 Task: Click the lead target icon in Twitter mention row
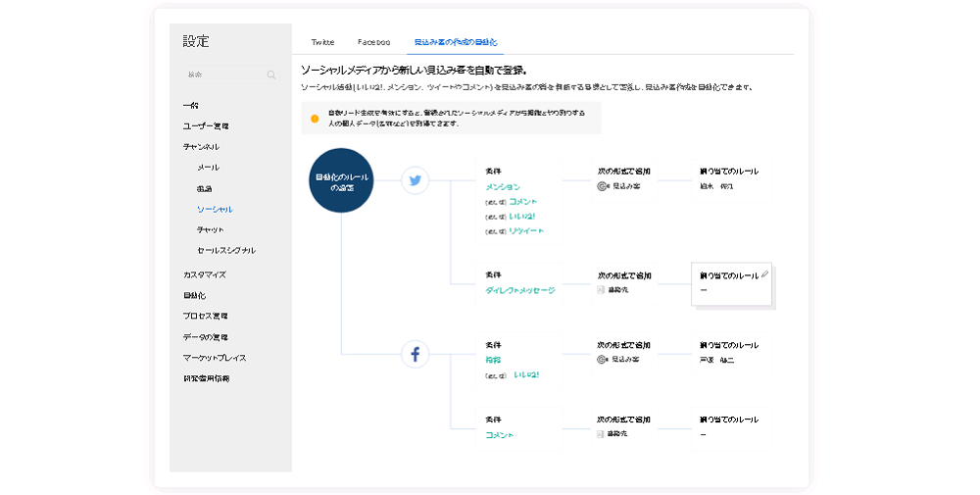pyautogui.click(x=602, y=186)
